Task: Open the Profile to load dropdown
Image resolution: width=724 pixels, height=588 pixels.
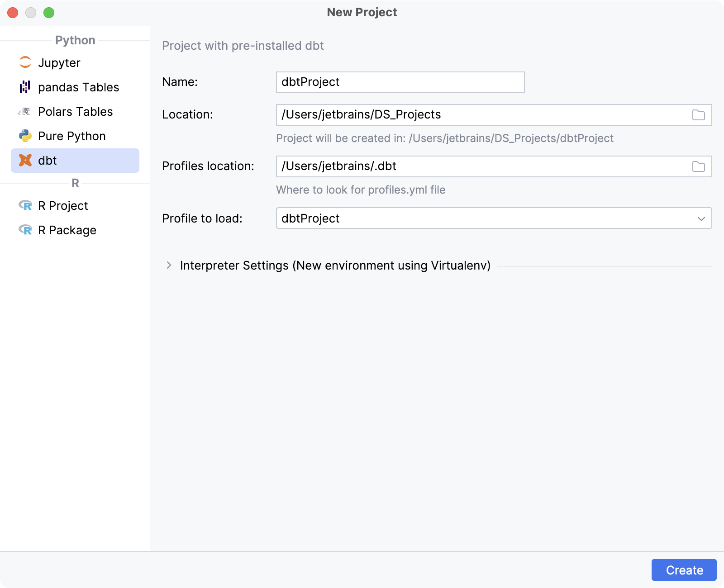Action: point(701,218)
